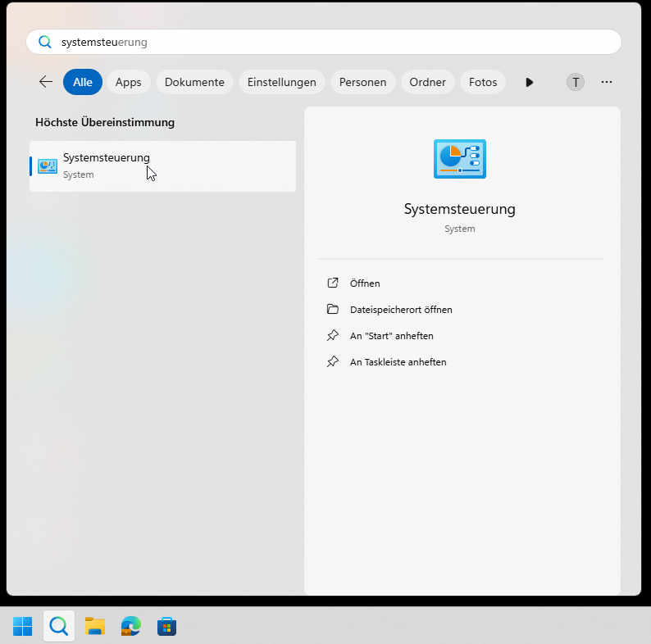Click the Search icon in taskbar

coord(58,627)
